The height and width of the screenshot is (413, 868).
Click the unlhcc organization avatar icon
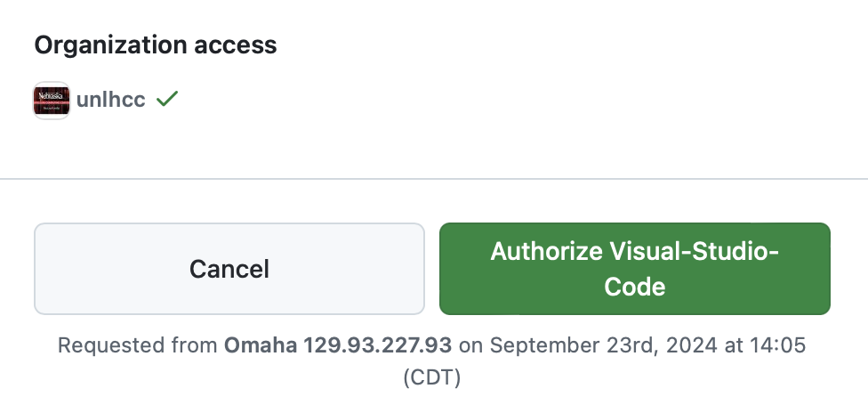point(52,101)
